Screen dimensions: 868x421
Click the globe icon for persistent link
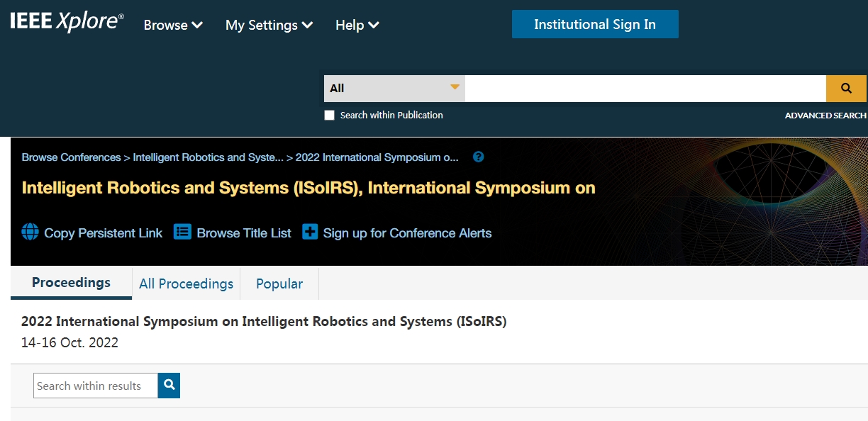pyautogui.click(x=30, y=232)
